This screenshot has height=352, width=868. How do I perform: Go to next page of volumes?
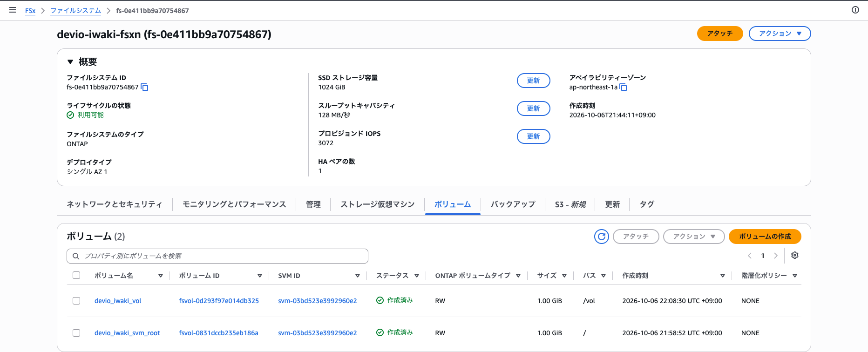pyautogui.click(x=776, y=256)
